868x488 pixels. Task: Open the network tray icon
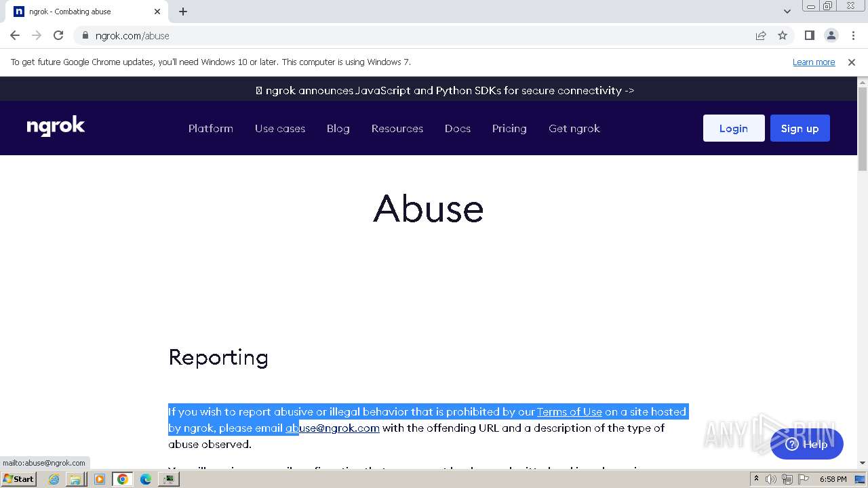787,479
